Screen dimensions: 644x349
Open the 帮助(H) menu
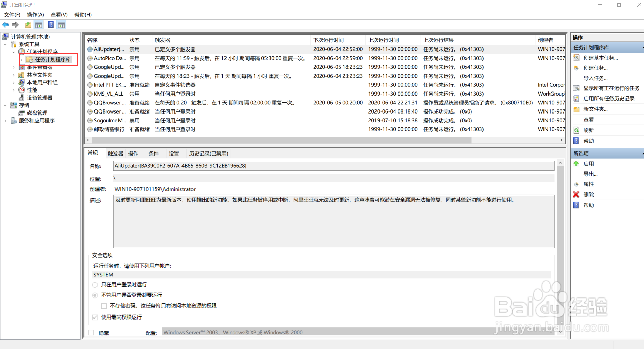[83, 15]
